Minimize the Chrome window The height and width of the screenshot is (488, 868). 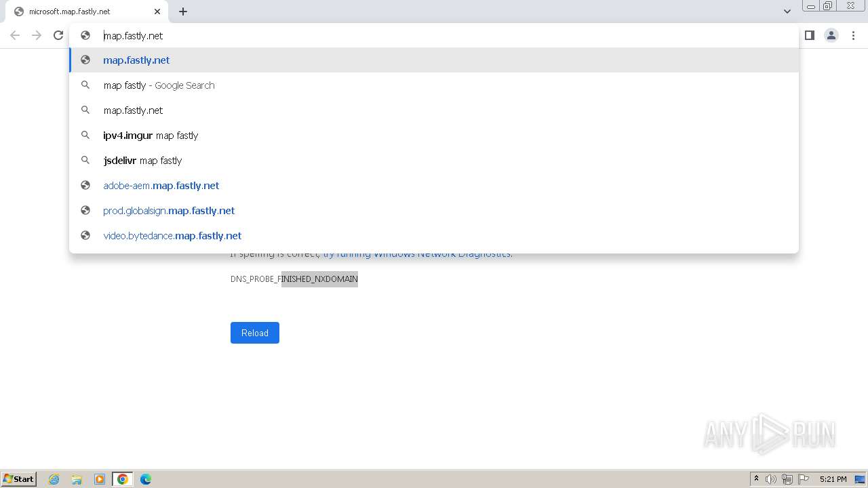click(811, 6)
